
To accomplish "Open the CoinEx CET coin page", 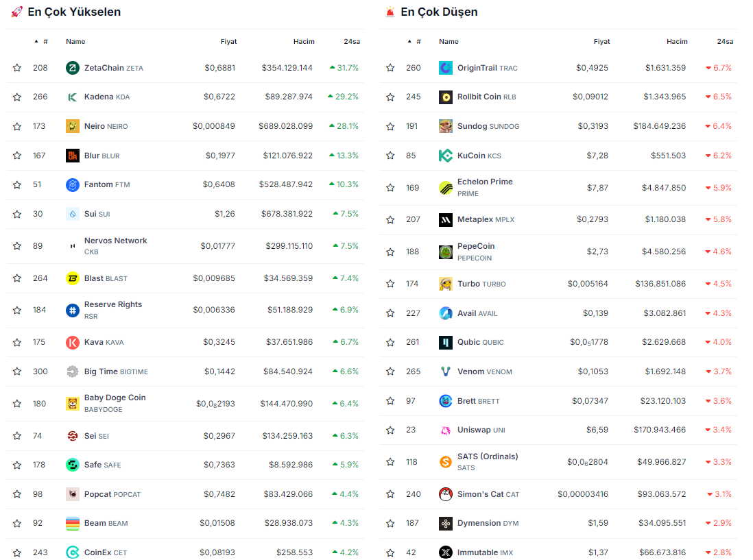I will 105,552.
